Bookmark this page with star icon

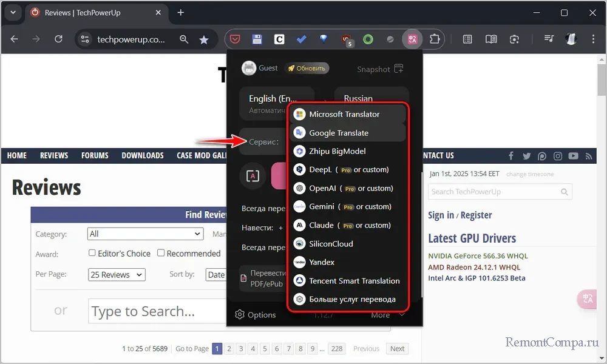(204, 39)
